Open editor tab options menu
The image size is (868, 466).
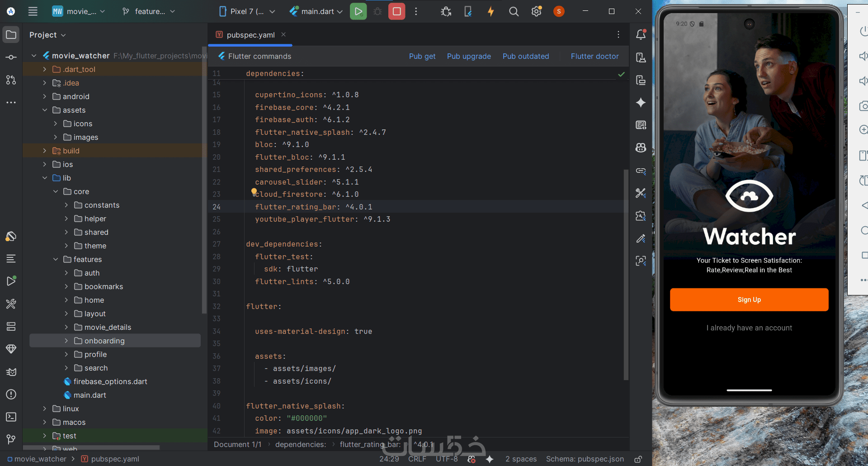tap(618, 34)
